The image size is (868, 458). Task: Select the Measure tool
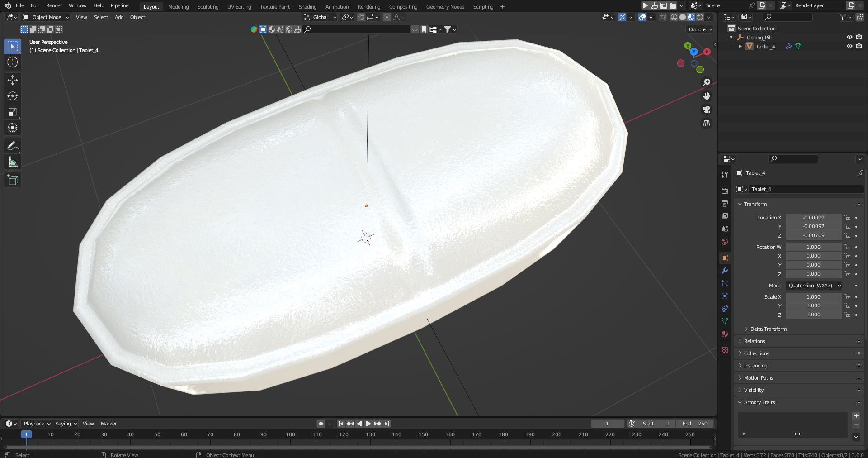point(13,162)
